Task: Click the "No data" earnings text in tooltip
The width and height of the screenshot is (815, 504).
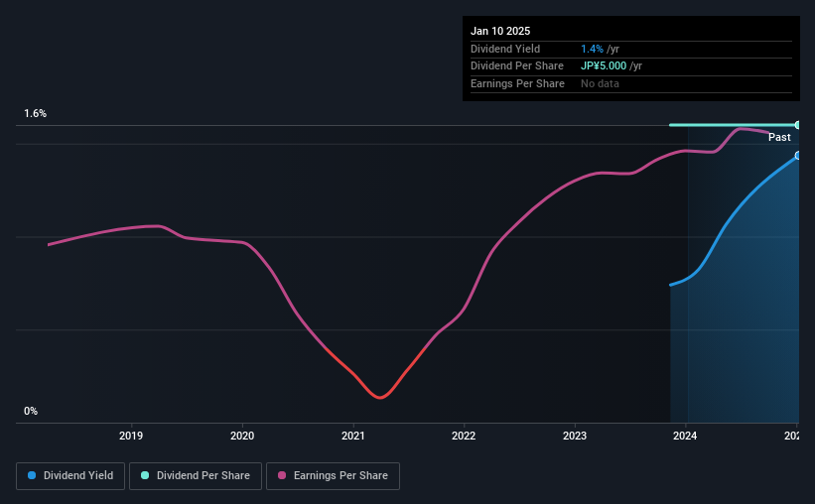Action: pyautogui.click(x=601, y=83)
